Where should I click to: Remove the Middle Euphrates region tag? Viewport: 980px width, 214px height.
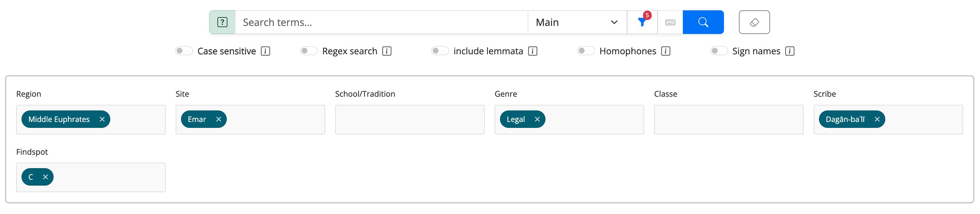[102, 119]
